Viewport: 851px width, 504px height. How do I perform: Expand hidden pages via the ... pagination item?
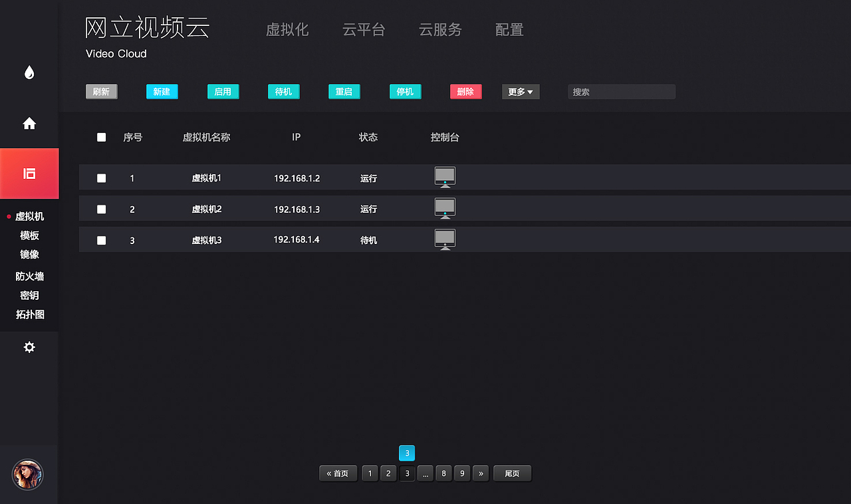pyautogui.click(x=425, y=473)
